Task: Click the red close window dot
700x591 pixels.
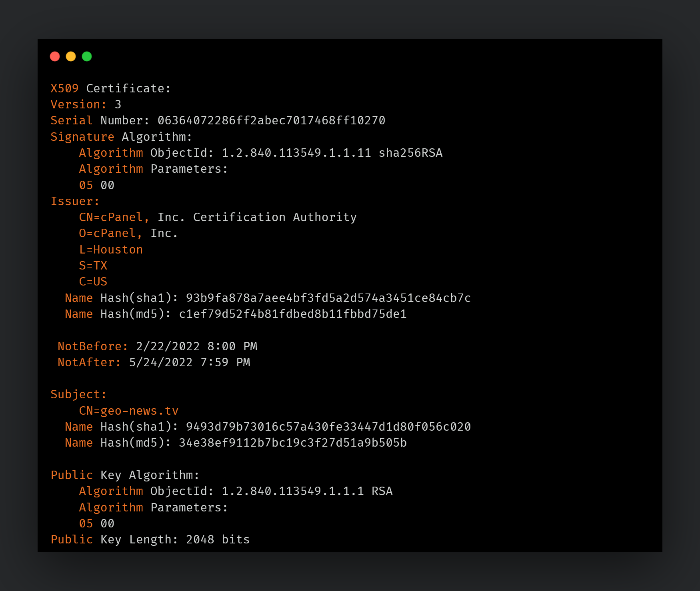Action: pos(55,56)
